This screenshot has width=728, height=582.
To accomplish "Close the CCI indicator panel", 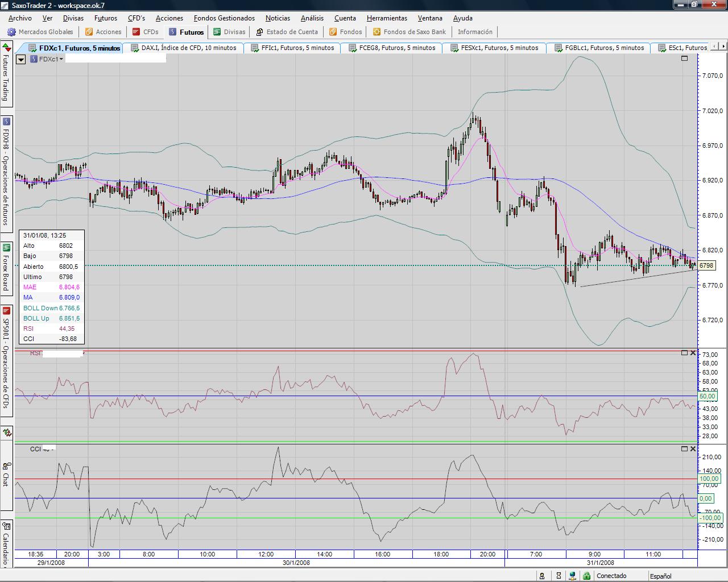I will pos(693,448).
